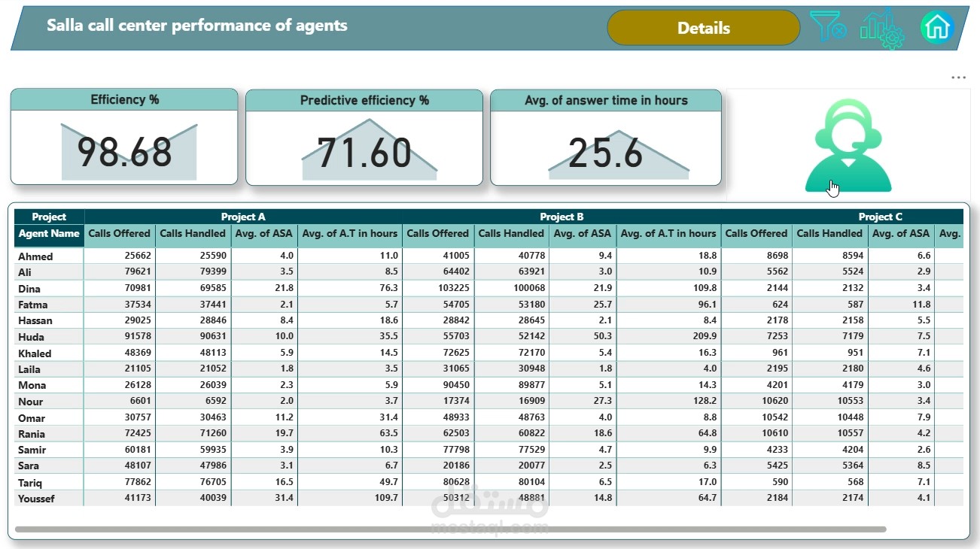Select the Sara agent row

(488, 466)
